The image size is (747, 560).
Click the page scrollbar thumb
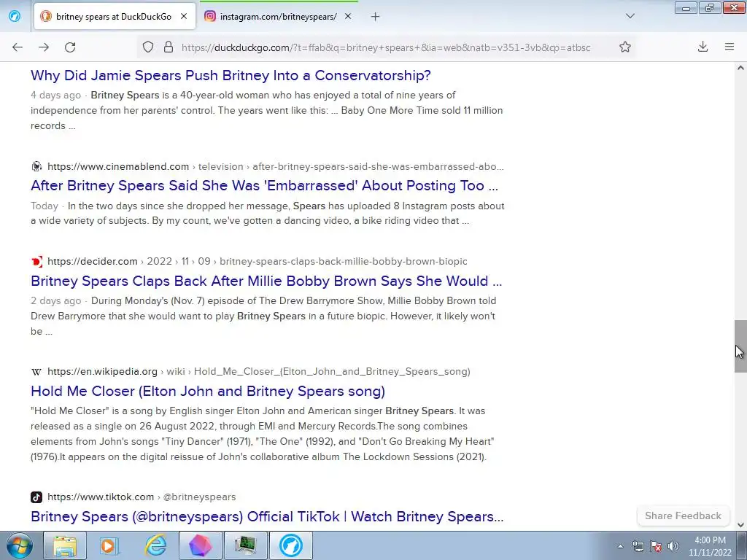click(x=740, y=346)
